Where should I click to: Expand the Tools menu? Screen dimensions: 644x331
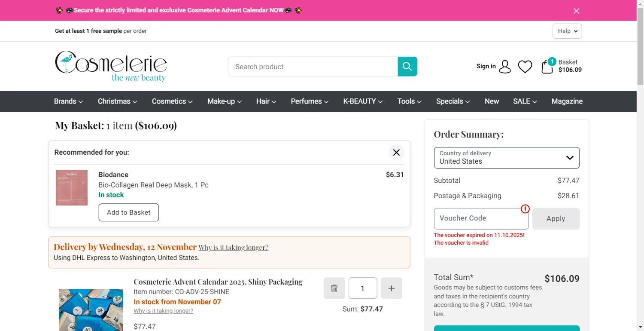point(409,101)
